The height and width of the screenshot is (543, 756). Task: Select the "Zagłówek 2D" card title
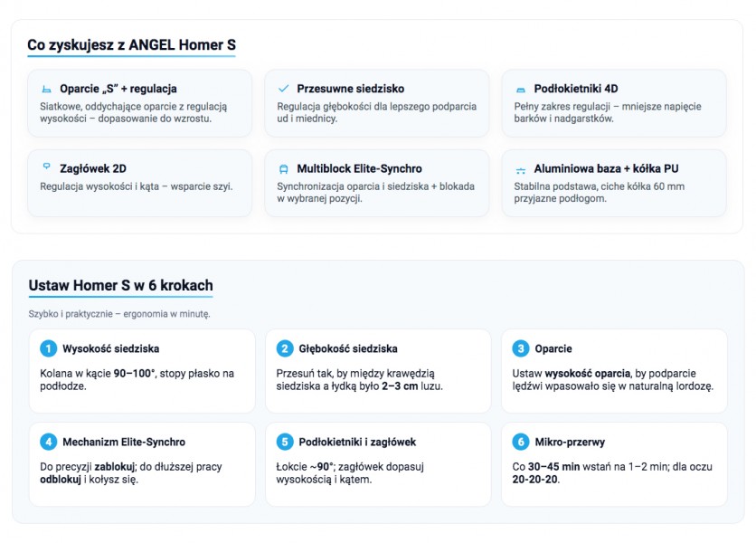point(93,168)
